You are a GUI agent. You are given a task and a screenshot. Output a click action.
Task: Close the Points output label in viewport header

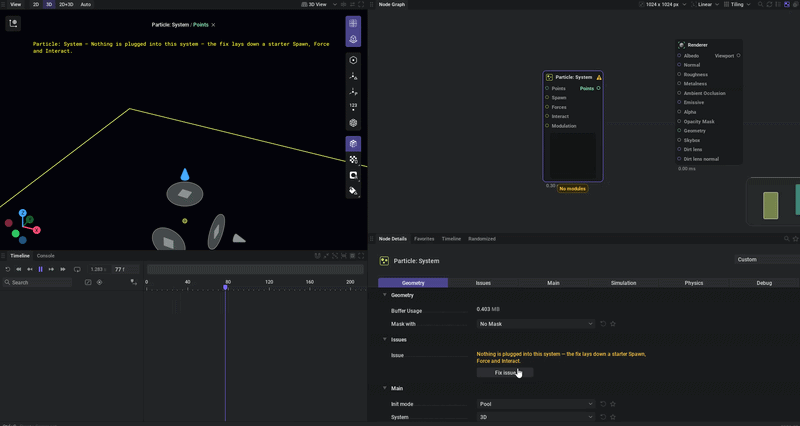coord(213,25)
